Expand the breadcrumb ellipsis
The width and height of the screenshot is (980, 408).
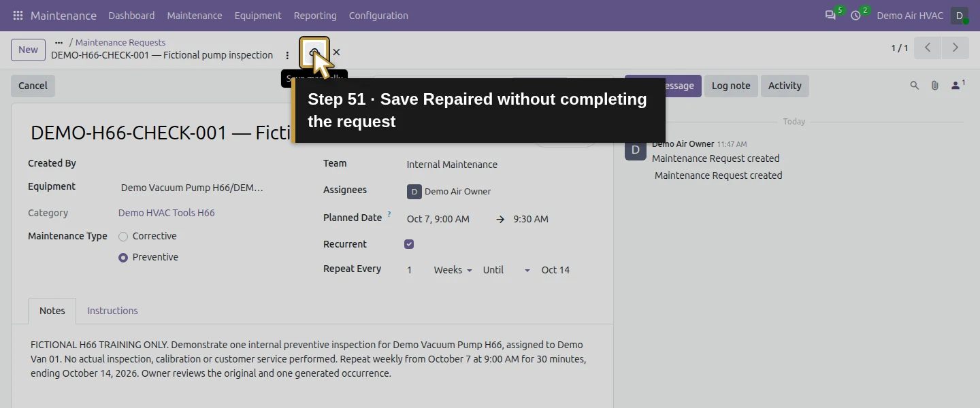tap(59, 42)
